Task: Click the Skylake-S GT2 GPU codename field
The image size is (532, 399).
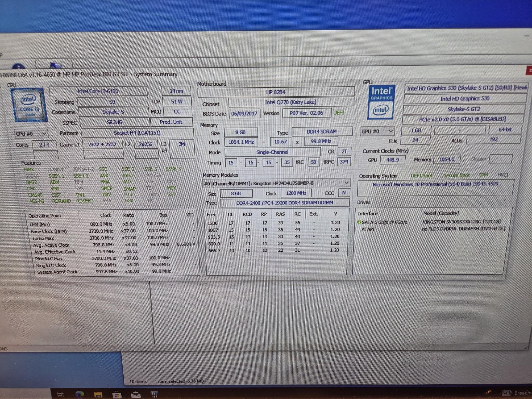Action: (x=464, y=109)
